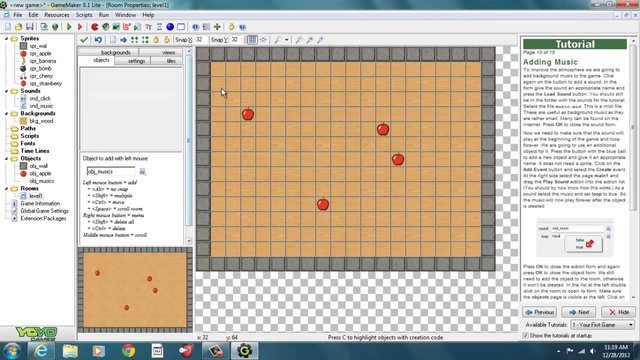This screenshot has height=360, width=640.
Task: Clear all instances from room icon
Action: click(x=113, y=40)
